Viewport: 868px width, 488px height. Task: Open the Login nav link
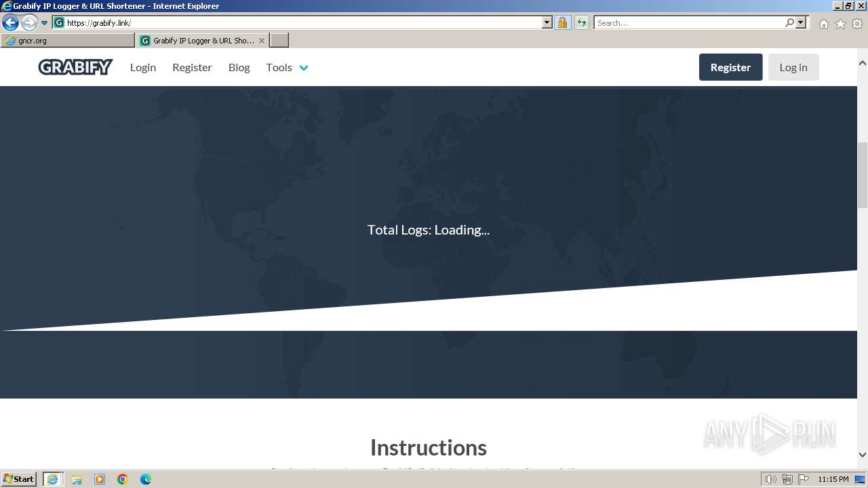coord(143,67)
